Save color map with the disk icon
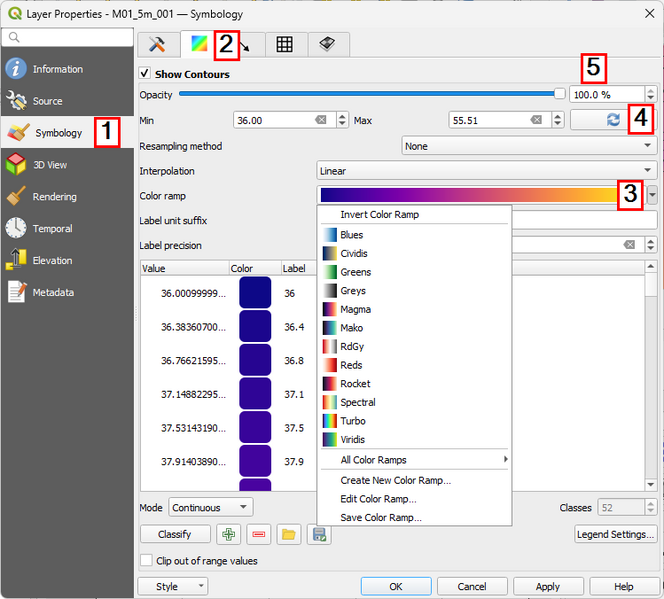 pos(319,534)
